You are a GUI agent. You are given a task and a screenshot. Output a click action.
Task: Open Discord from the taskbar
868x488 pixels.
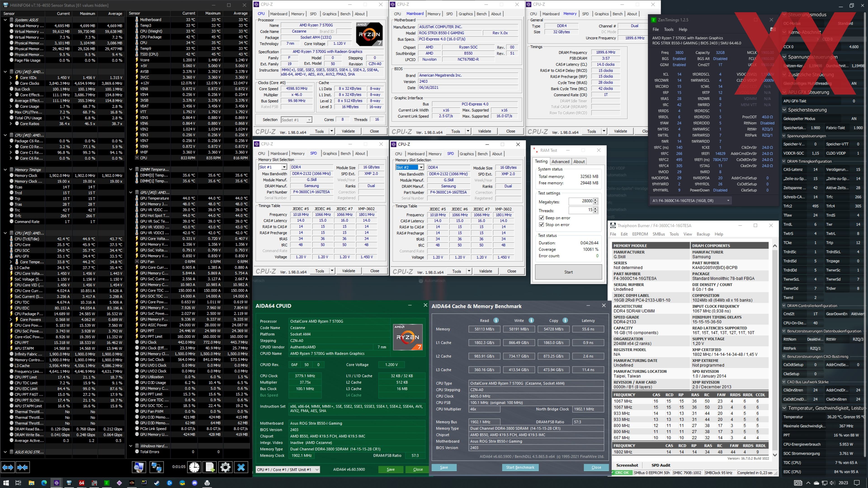(x=194, y=483)
